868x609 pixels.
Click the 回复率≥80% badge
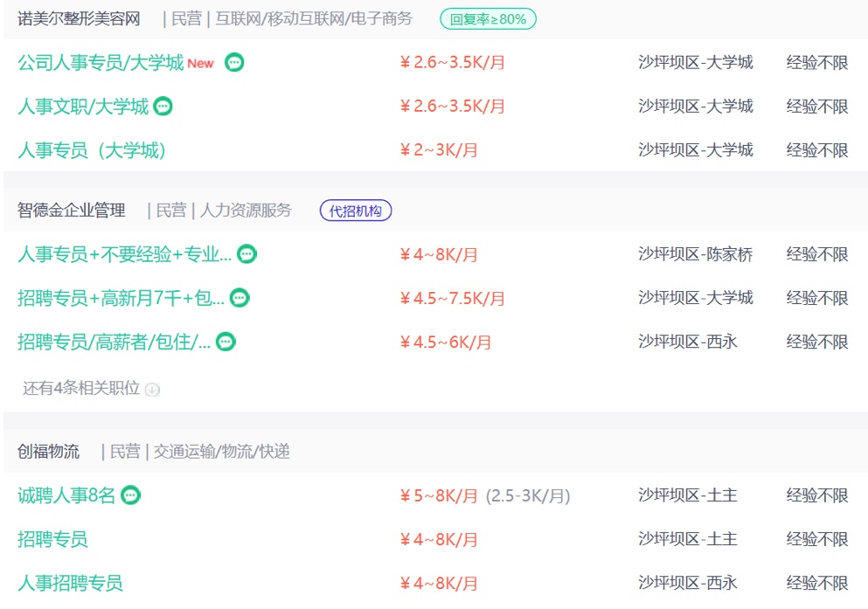tap(488, 19)
